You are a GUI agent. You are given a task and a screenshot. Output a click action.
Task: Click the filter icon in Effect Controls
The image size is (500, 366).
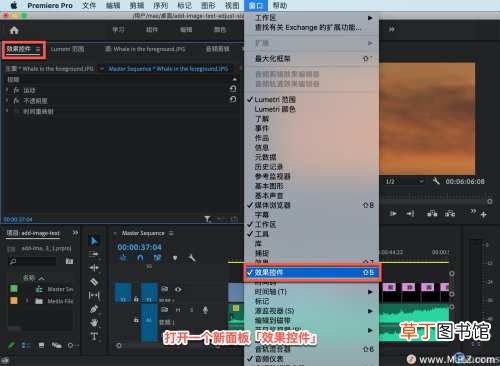click(207, 219)
